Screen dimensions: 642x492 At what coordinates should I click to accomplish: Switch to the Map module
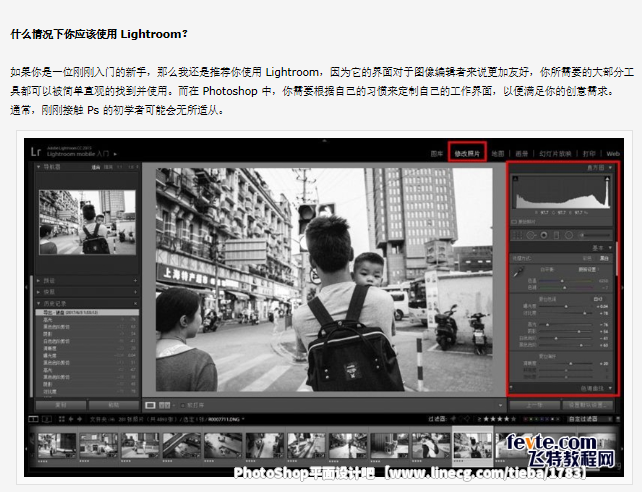pos(497,154)
